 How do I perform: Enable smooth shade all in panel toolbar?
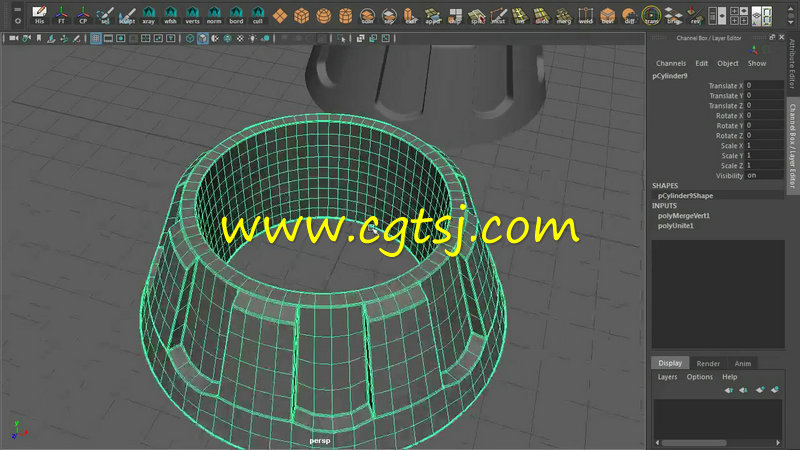point(203,38)
